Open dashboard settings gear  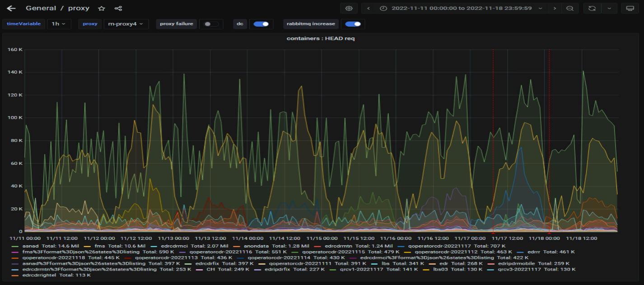(349, 8)
